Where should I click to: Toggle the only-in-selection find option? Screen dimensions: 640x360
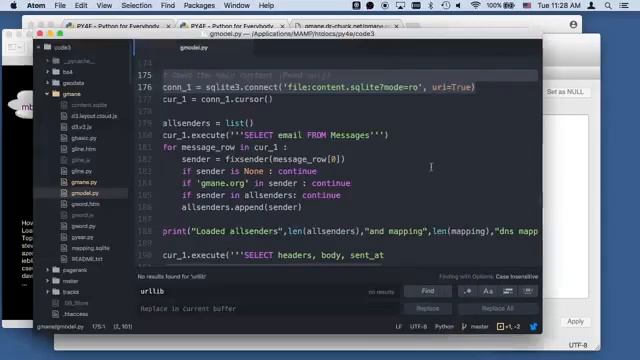coord(508,291)
